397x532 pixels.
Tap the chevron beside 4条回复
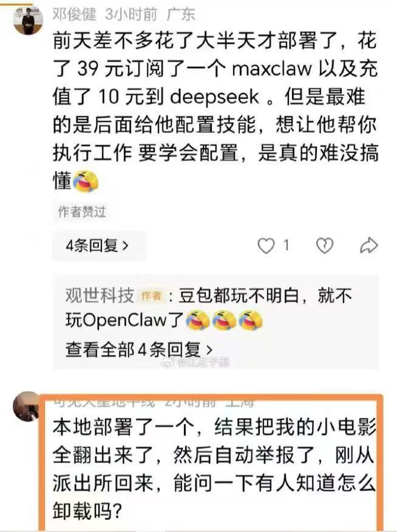pyautogui.click(x=125, y=246)
